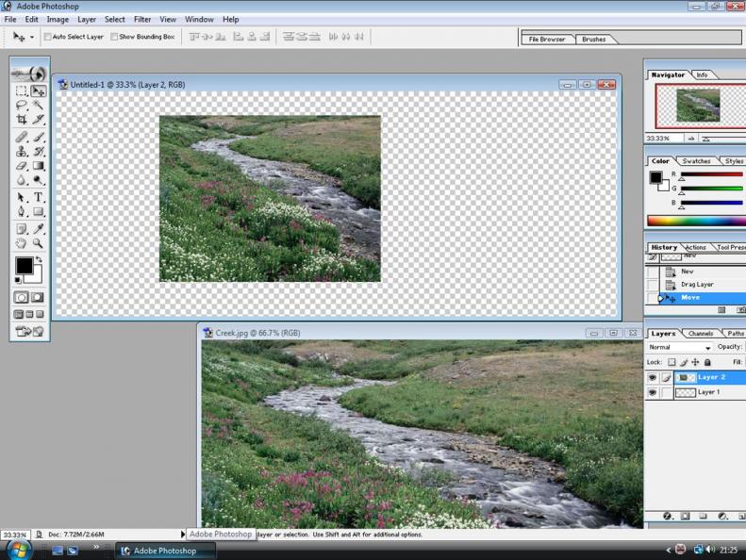Switch to Quick Mask mode
Viewport: 746px width, 560px height.
38,297
